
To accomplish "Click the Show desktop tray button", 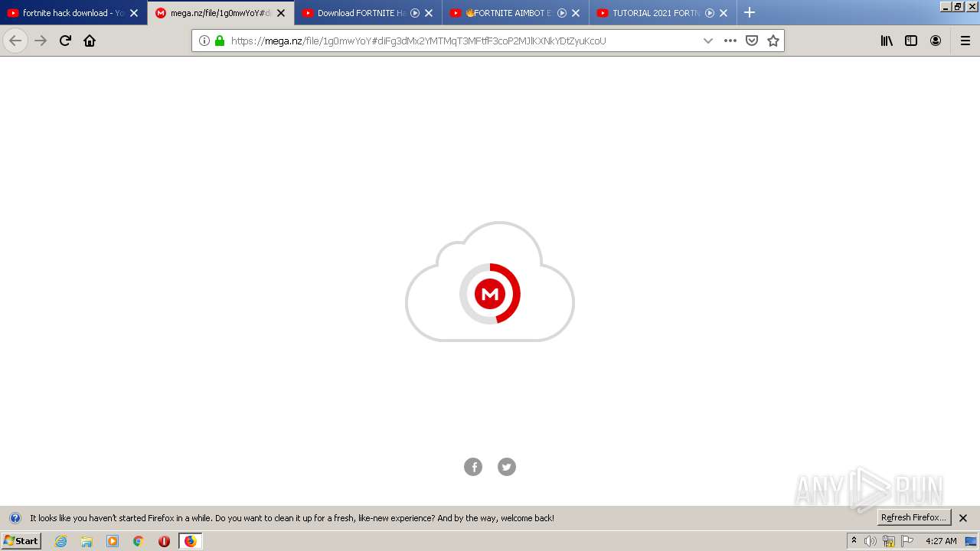I will tap(971, 541).
